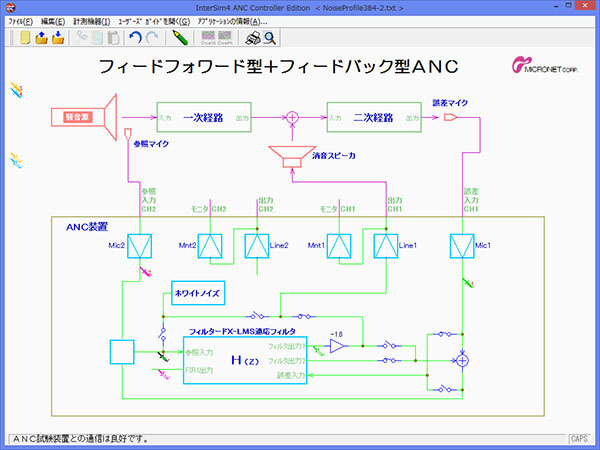Redo the last undone action
The image size is (600, 450).
[x=152, y=38]
